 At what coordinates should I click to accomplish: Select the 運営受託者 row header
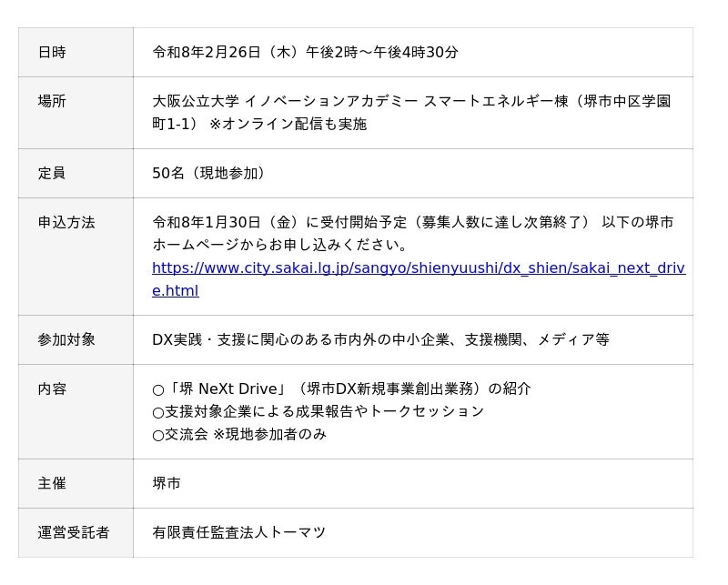[x=74, y=532]
